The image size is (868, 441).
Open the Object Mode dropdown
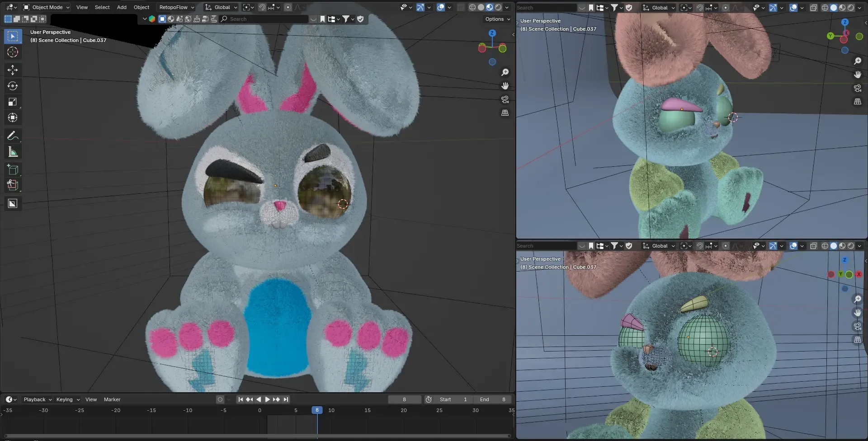pyautogui.click(x=46, y=7)
